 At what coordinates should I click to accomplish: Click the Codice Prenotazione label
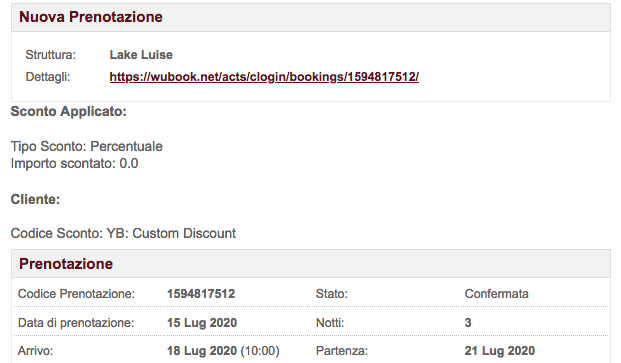click(x=76, y=294)
